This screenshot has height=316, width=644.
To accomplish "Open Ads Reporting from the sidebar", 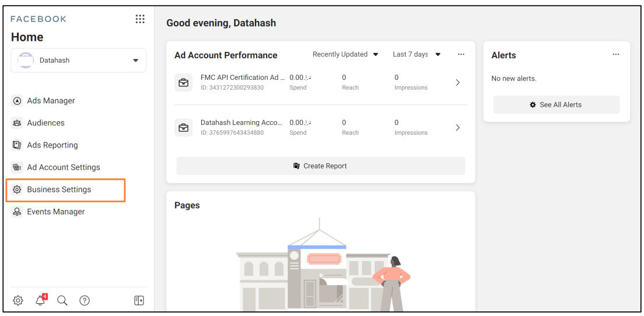I will tap(52, 145).
